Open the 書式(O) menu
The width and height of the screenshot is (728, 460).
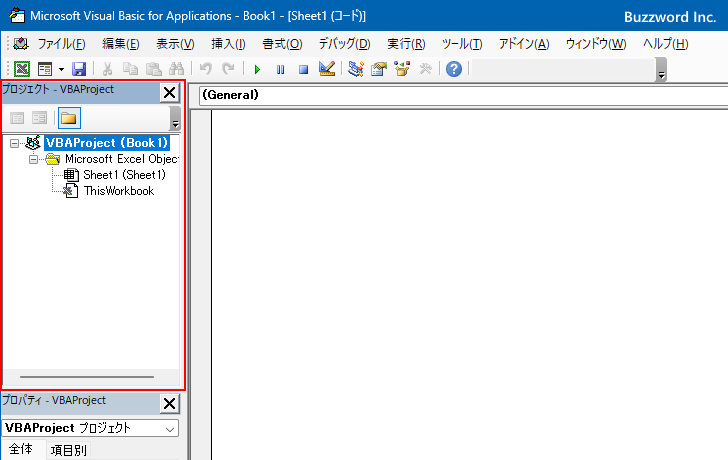click(282, 44)
